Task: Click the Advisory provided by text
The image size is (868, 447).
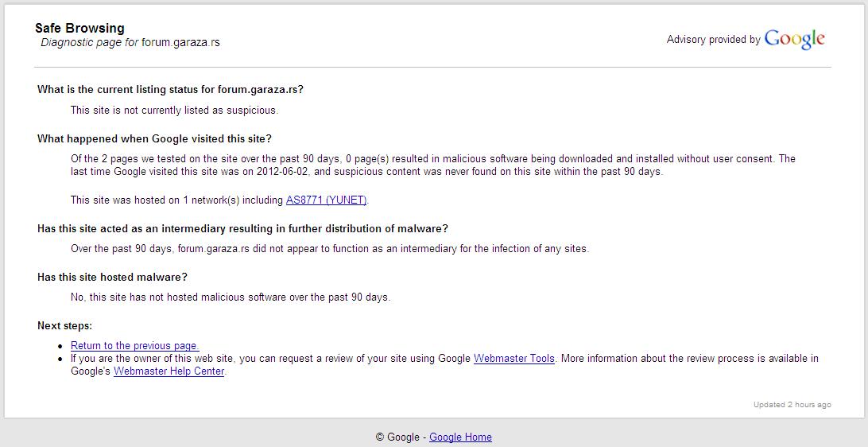Action: pyautogui.click(x=713, y=39)
